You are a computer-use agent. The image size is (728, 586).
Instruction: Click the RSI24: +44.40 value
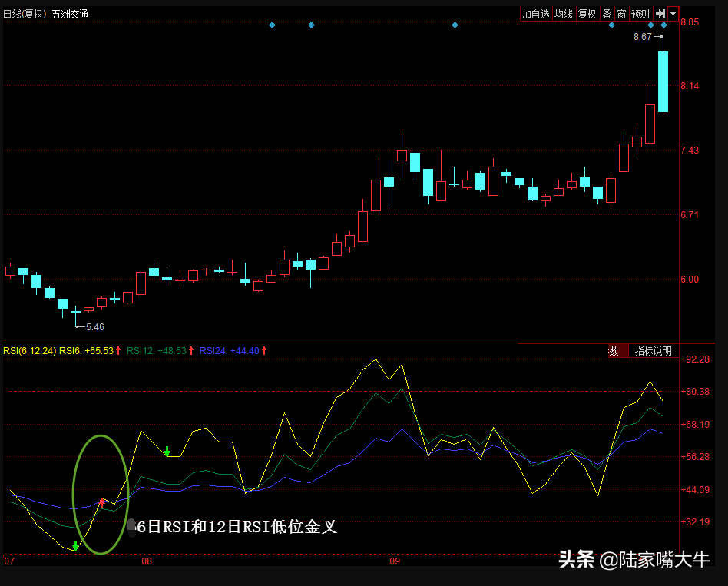pyautogui.click(x=230, y=351)
